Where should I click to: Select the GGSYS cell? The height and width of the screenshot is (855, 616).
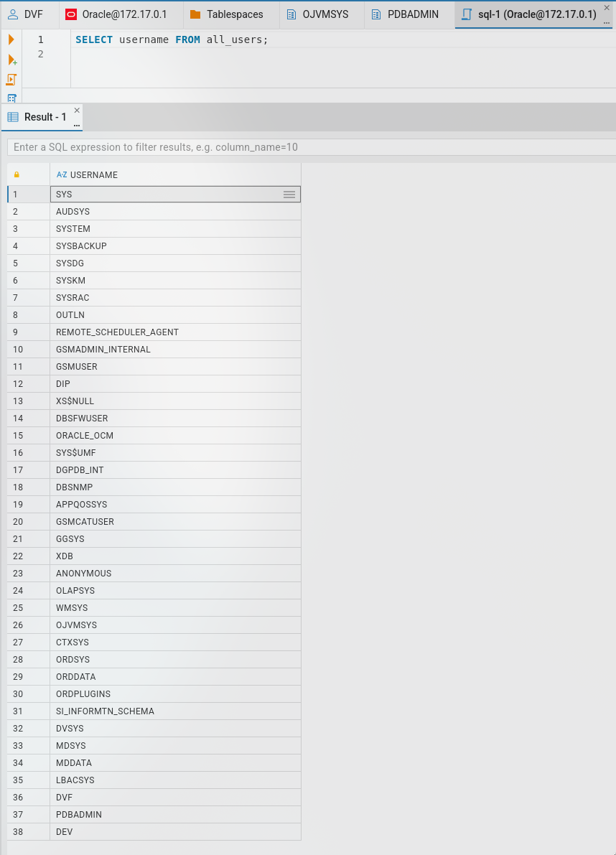click(175, 538)
